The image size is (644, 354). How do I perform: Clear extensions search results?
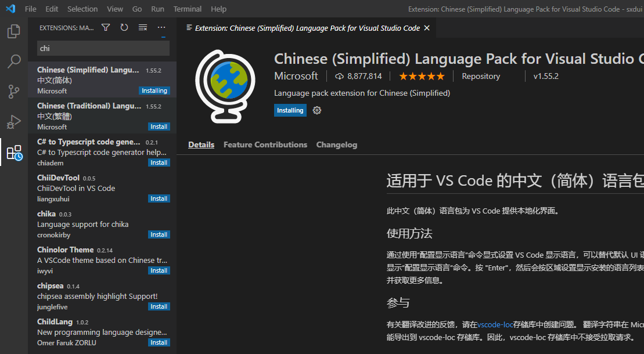point(142,27)
